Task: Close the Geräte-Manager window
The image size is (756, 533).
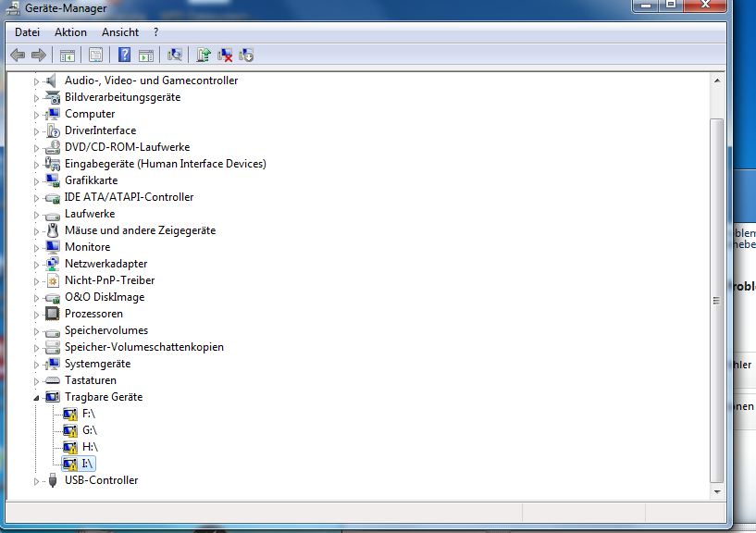Action: tap(705, 5)
